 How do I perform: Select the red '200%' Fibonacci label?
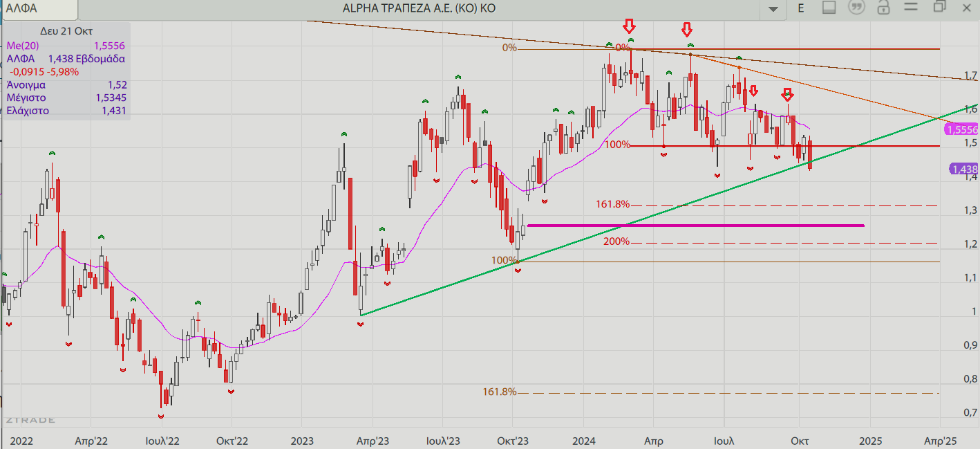pyautogui.click(x=616, y=241)
